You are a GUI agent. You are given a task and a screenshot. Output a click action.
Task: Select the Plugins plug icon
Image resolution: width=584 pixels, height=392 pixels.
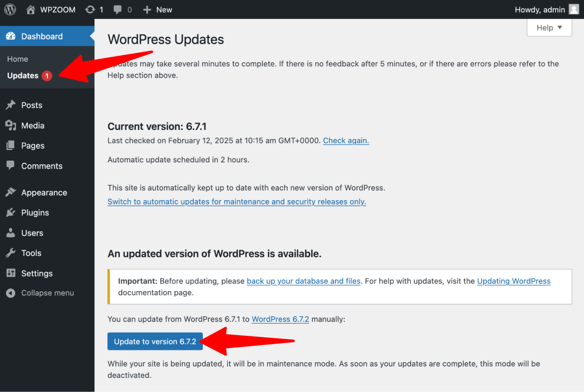coord(11,213)
